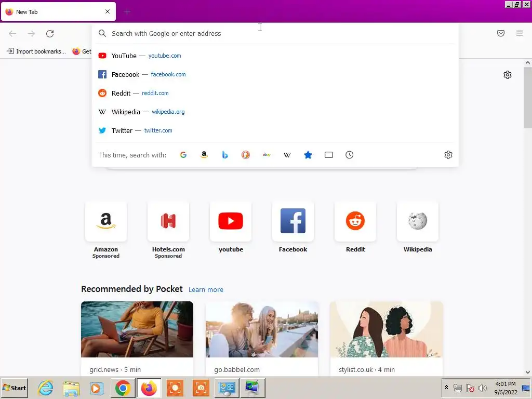
Task: Open volume control in system tray
Action: click(483, 388)
